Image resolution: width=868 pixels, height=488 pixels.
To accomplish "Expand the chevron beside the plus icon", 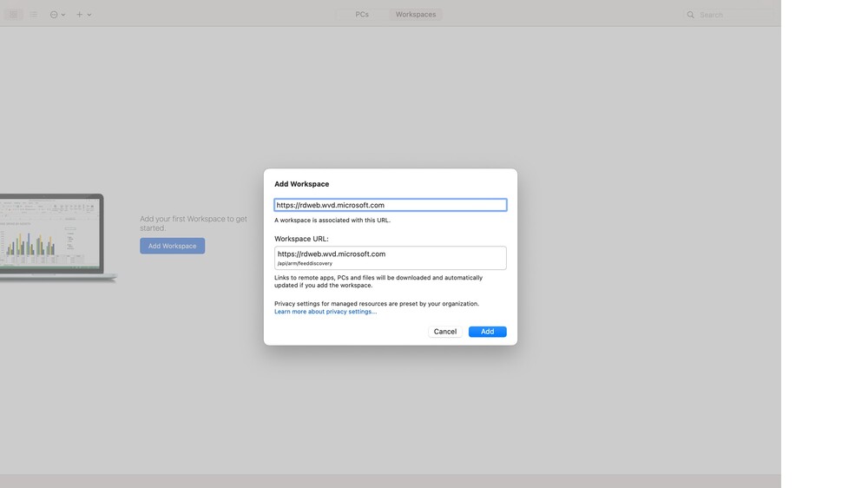I will (x=89, y=15).
